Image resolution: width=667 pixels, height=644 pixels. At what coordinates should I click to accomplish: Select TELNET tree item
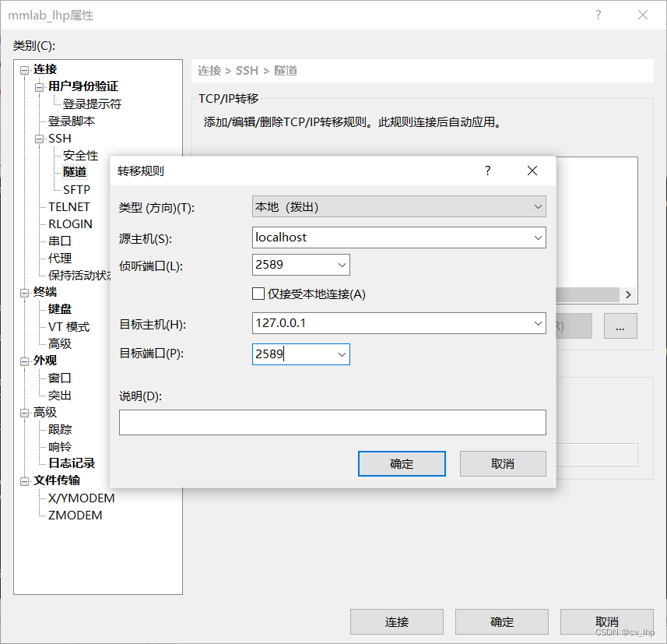coord(69,207)
